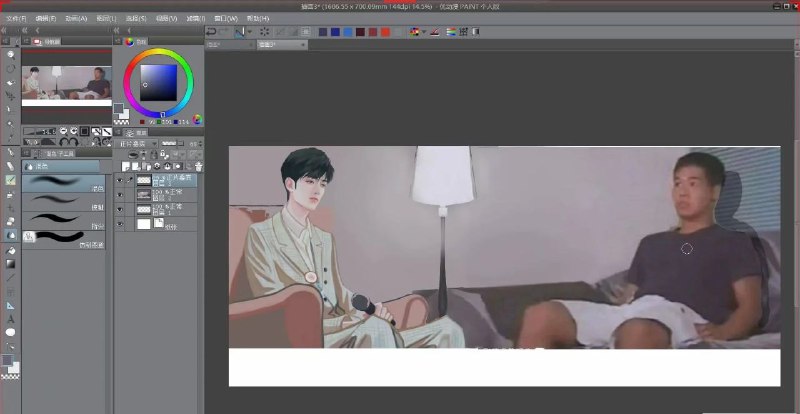The image size is (800, 414).
Task: Click the trash icon to delete layer
Action: click(199, 166)
